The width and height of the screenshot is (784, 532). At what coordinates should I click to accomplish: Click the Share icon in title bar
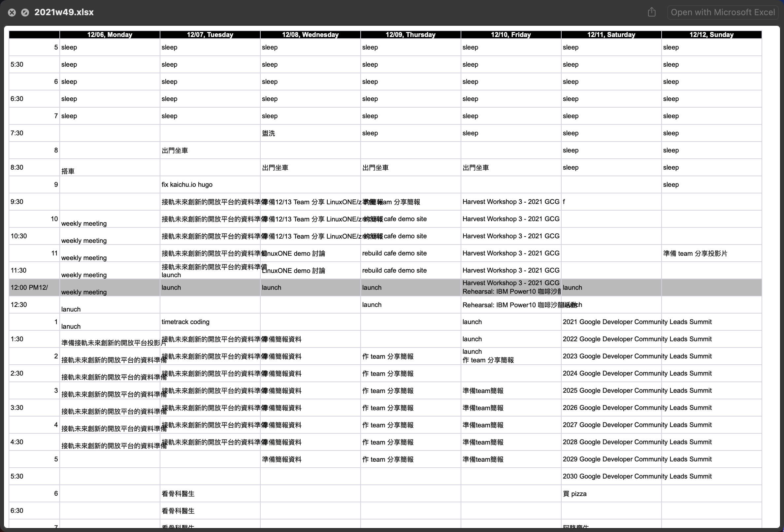click(651, 12)
